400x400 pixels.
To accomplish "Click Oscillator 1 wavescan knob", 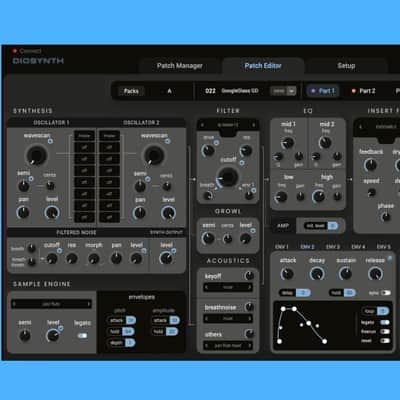I will click(x=36, y=155).
